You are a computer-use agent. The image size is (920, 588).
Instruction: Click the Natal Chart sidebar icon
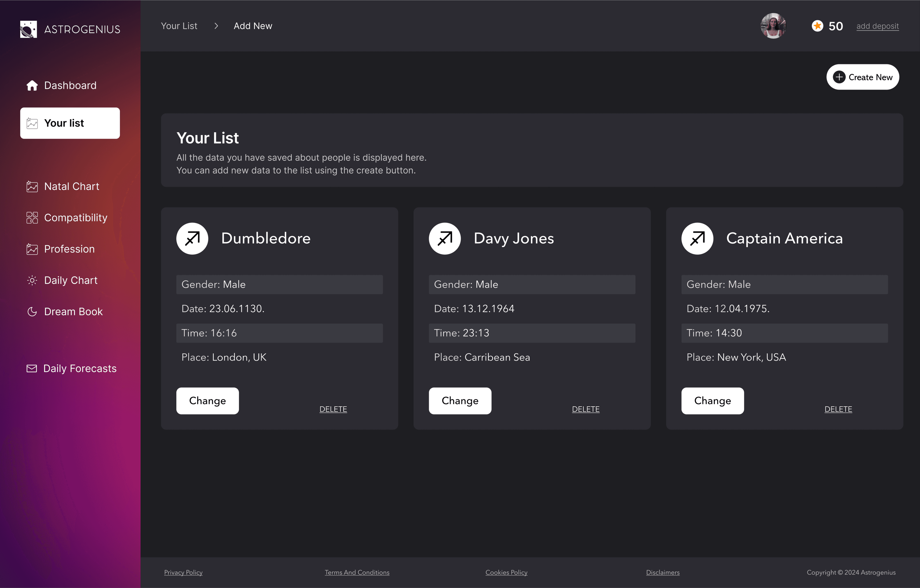[x=32, y=186]
